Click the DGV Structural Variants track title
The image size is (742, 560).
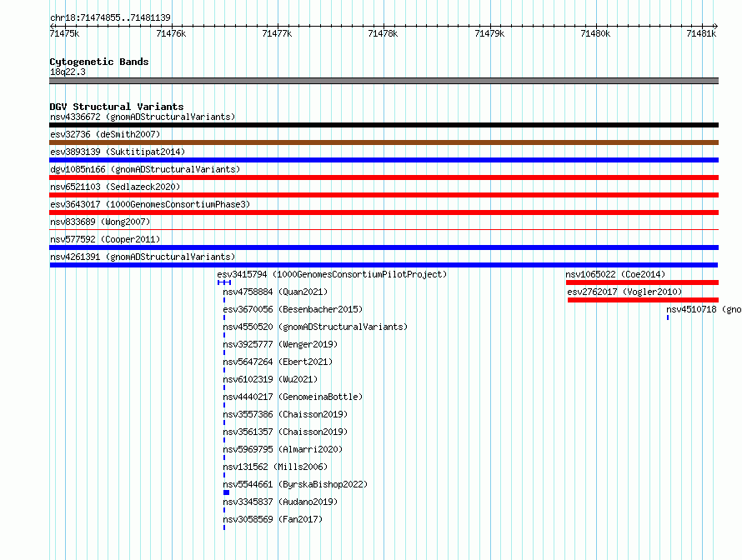click(117, 107)
